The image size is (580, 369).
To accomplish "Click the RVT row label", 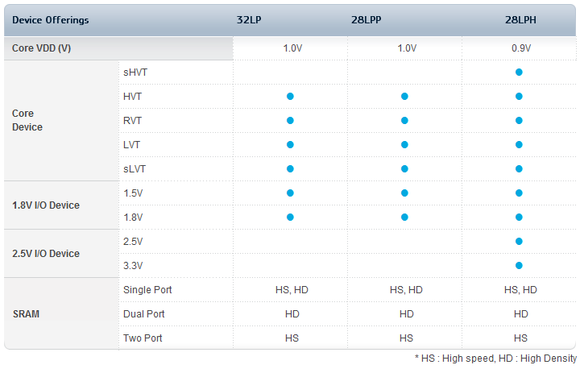I will click(x=132, y=121).
